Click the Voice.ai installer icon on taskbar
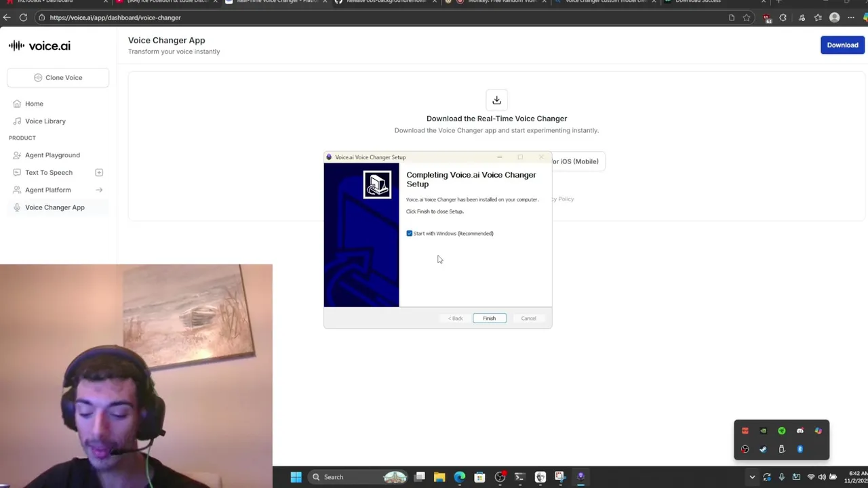This screenshot has height=488, width=868. [x=580, y=477]
